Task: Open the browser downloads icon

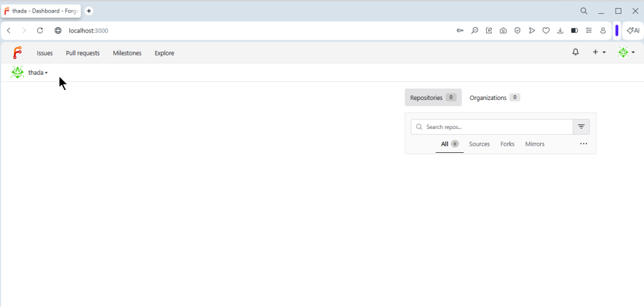Action: [x=560, y=30]
